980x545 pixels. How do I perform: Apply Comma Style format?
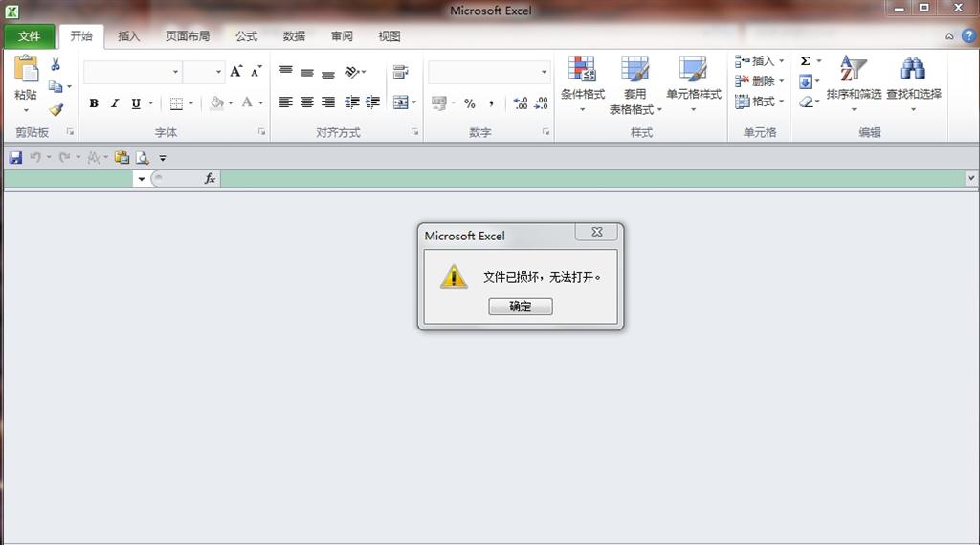click(491, 103)
